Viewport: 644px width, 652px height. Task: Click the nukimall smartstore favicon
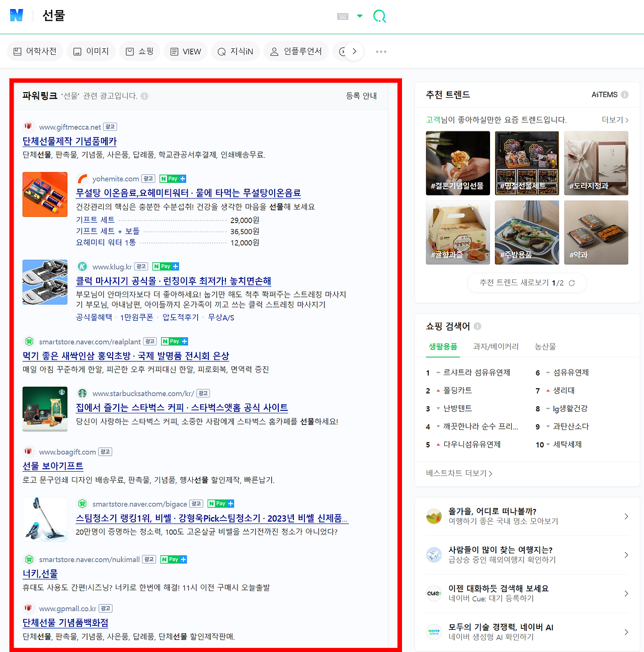pyautogui.click(x=29, y=559)
